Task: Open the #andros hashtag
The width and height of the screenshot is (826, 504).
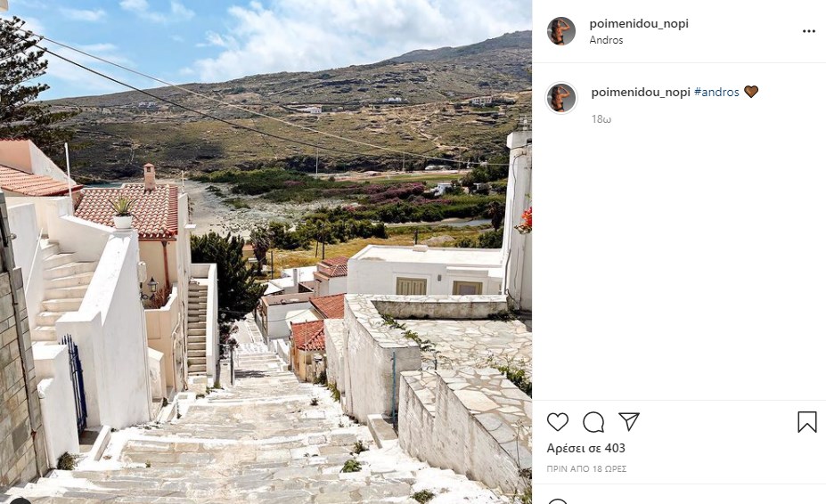Action: [716, 93]
